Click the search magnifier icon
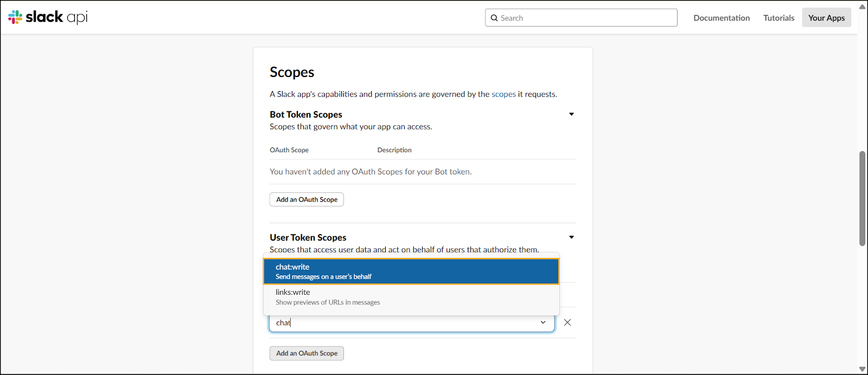 [x=494, y=18]
